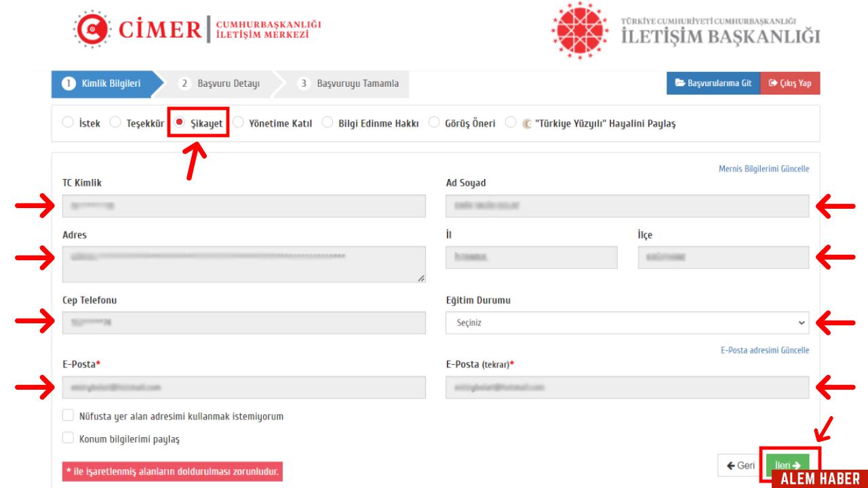Click Mernis Bilgilerimi Güncelle link
This screenshot has width=868, height=488.
[x=764, y=169]
